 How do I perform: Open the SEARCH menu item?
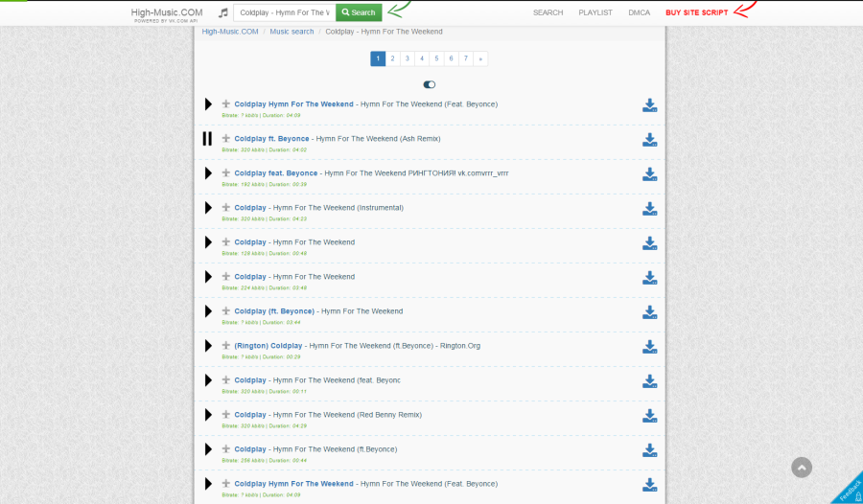(x=548, y=12)
